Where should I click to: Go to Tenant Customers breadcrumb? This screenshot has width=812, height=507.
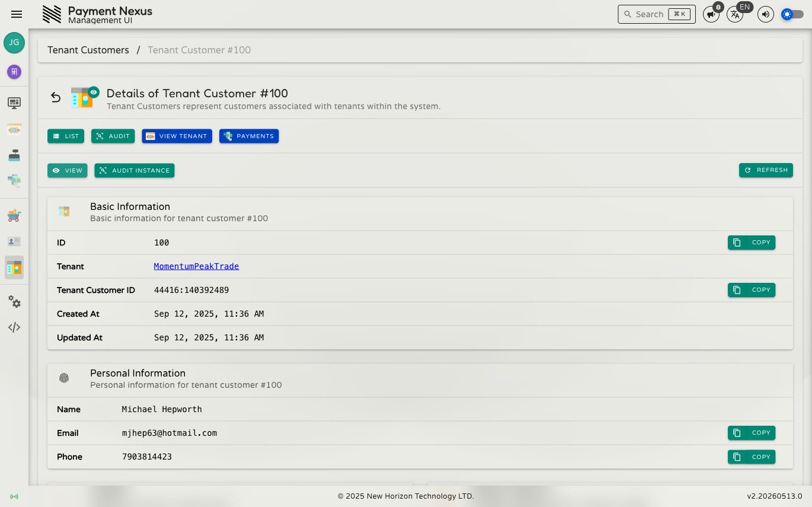88,50
